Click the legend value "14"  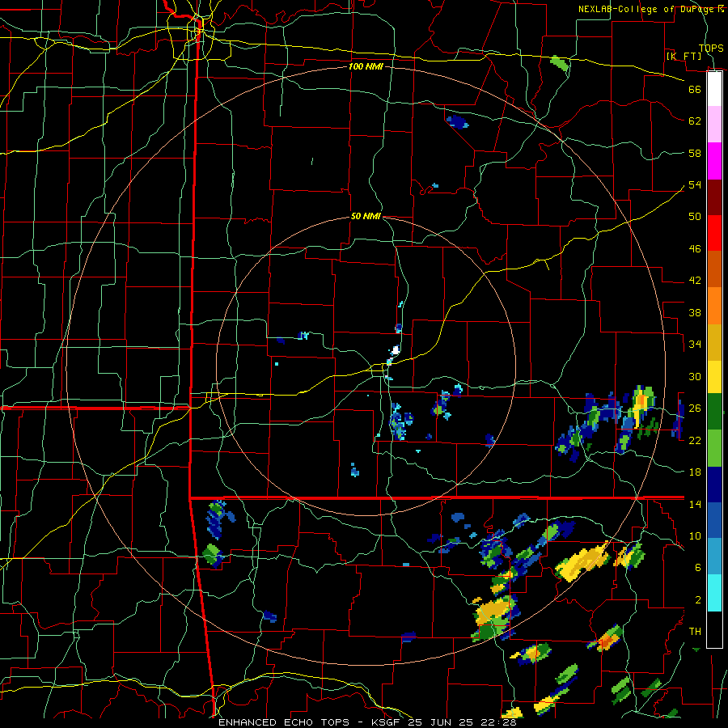click(695, 504)
